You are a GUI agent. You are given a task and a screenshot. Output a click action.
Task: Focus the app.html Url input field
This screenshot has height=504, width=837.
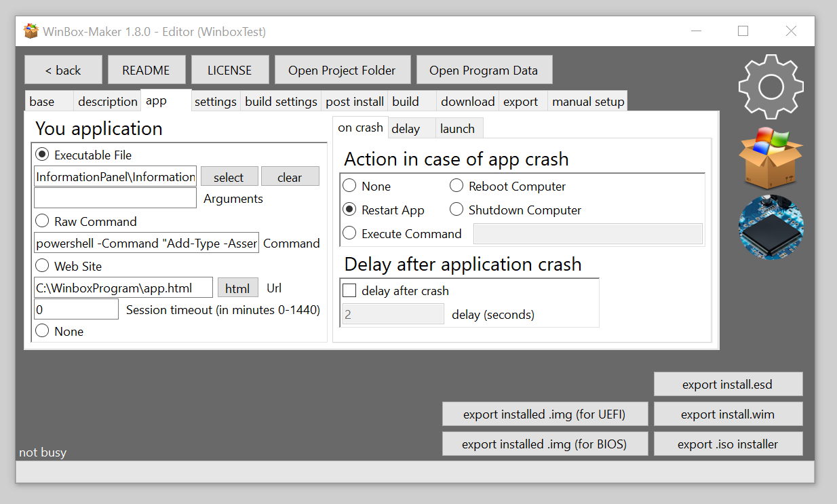point(123,288)
